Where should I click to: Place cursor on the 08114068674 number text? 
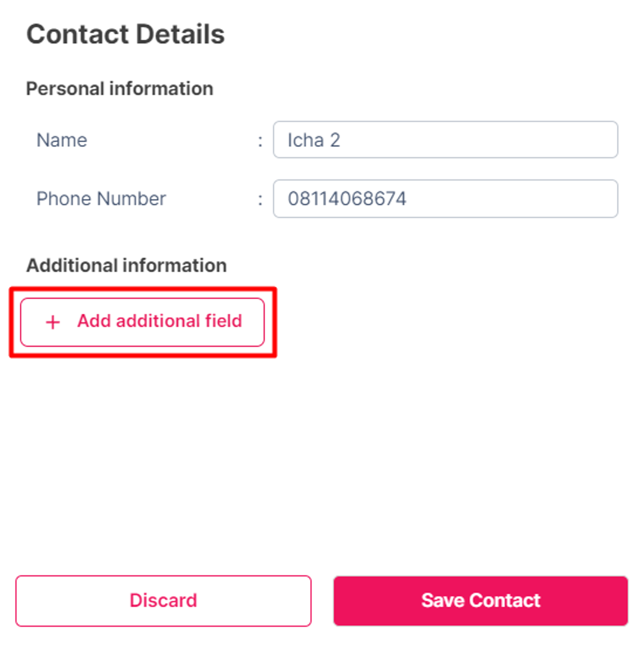pos(347,198)
